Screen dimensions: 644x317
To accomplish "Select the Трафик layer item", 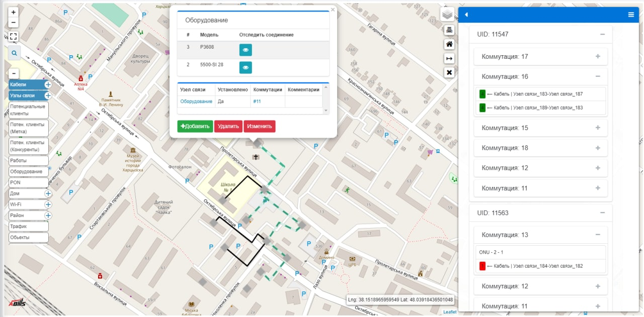I will [x=28, y=227].
